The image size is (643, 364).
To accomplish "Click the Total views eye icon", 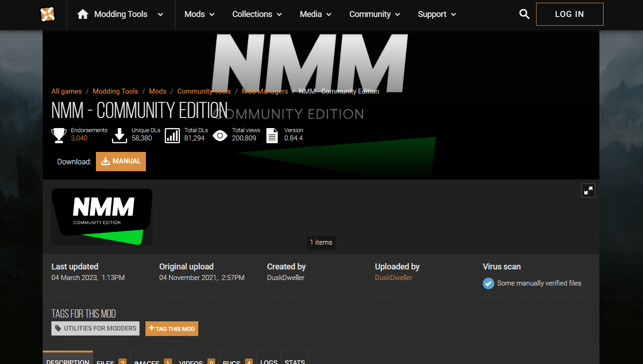I will pyautogui.click(x=220, y=135).
